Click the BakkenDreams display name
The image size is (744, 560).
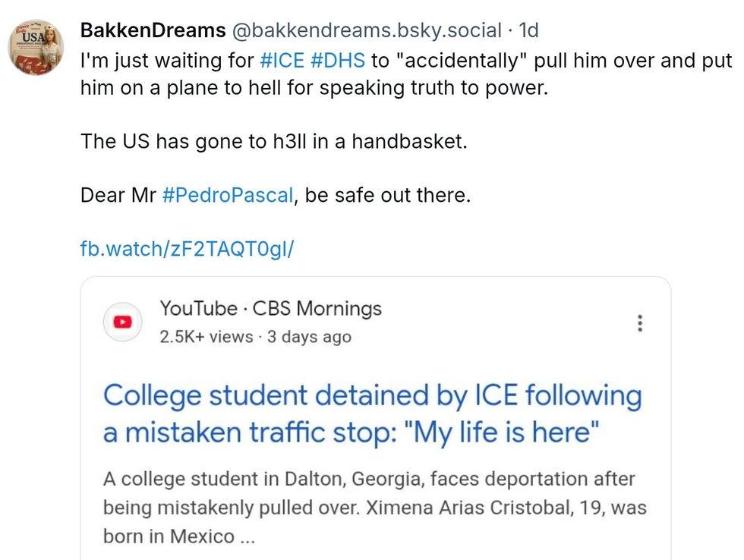click(153, 30)
